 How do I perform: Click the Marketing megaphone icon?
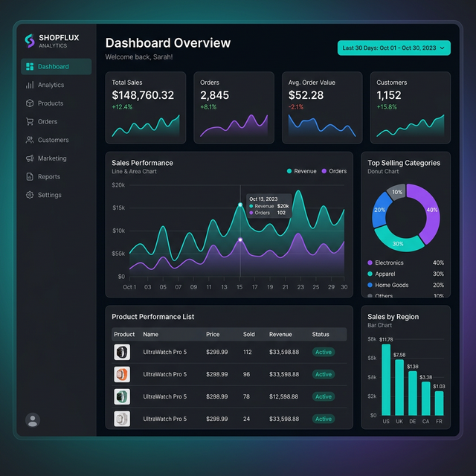[30, 158]
